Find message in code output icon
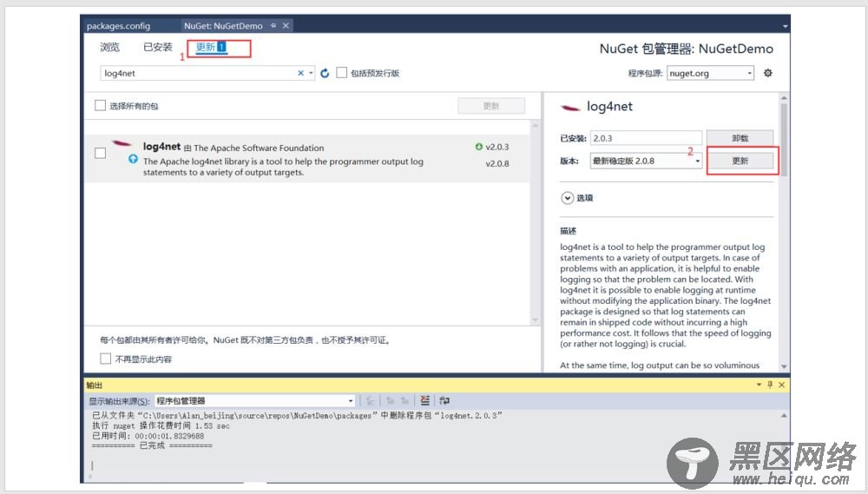The image size is (868, 494). (x=371, y=400)
